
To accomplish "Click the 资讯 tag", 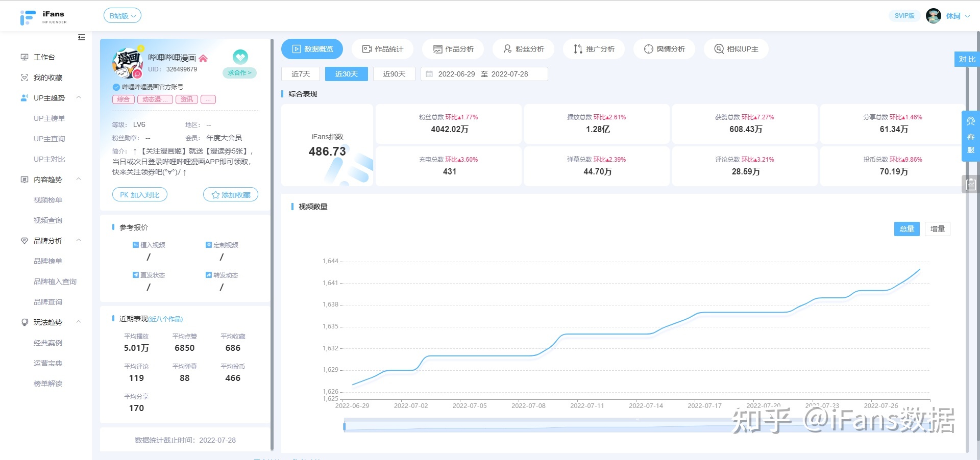I will click(x=187, y=99).
